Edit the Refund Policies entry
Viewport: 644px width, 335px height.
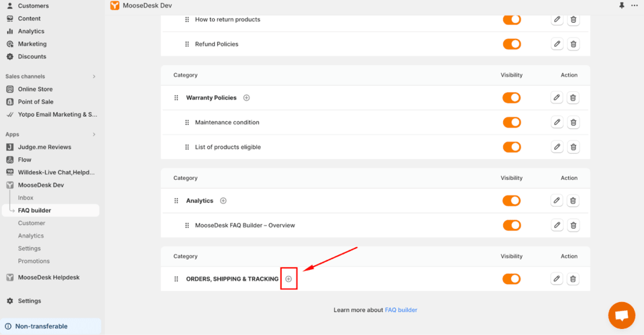click(x=557, y=44)
